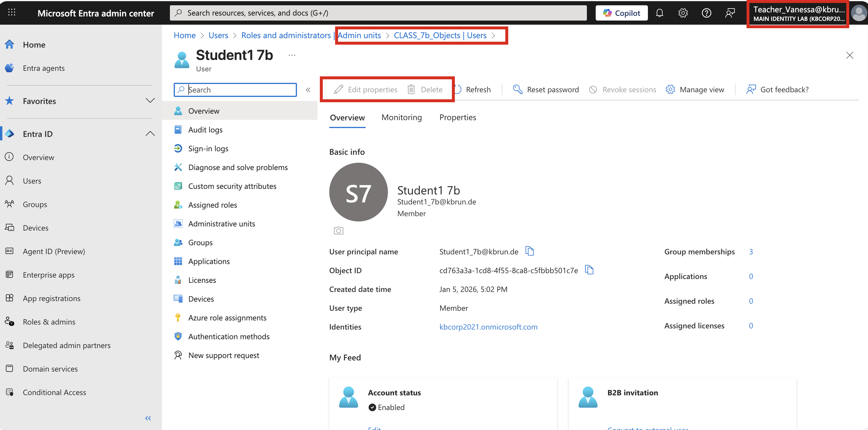The height and width of the screenshot is (430, 868).
Task: Open portal settings gear icon
Action: pyautogui.click(x=683, y=13)
